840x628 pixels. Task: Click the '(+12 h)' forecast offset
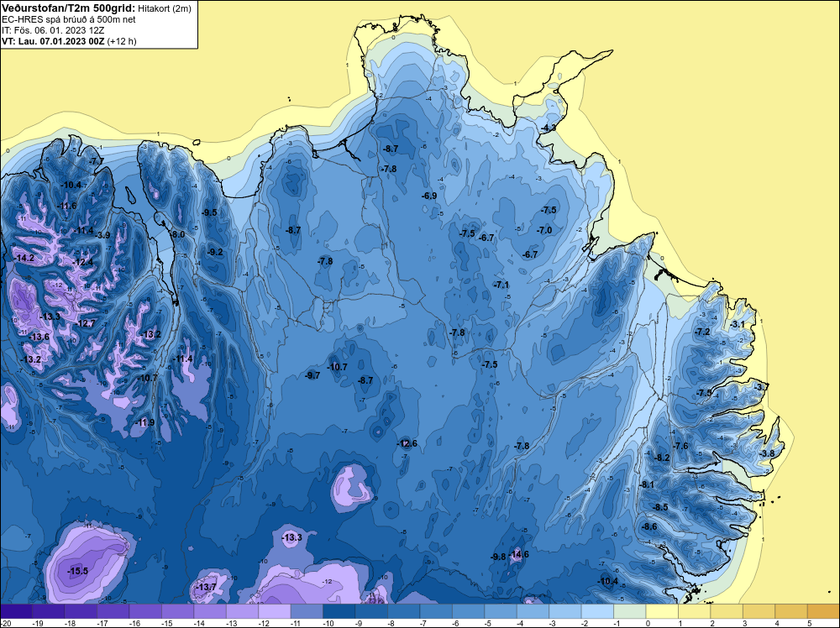click(x=122, y=41)
